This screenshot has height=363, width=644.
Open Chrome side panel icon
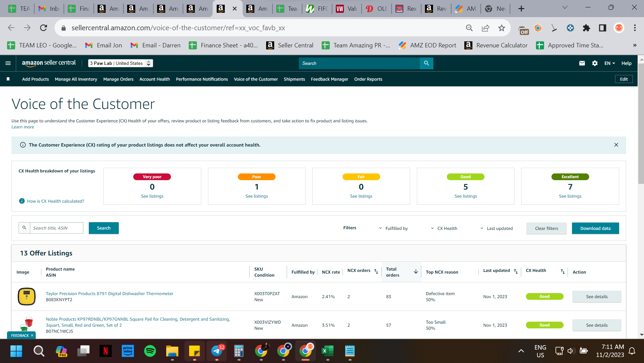click(603, 28)
